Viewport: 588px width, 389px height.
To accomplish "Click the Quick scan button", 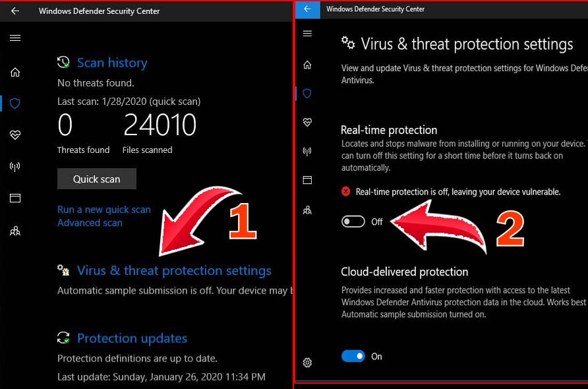I will [x=97, y=179].
